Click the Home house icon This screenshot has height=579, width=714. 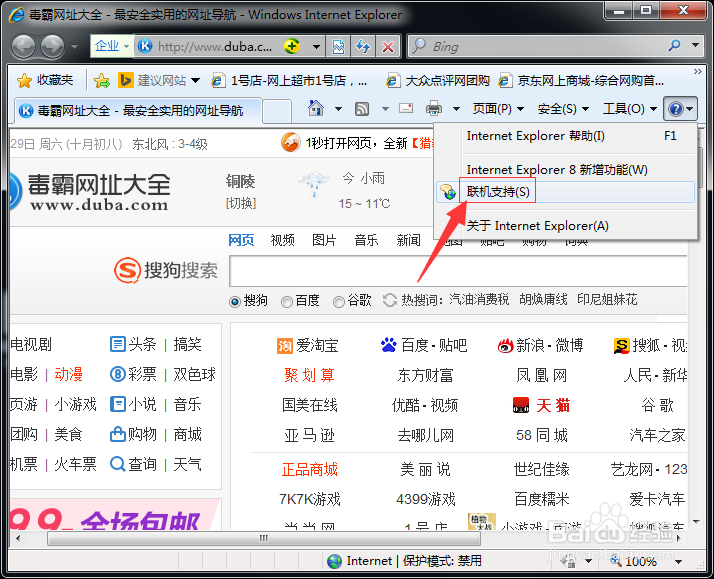(x=316, y=108)
